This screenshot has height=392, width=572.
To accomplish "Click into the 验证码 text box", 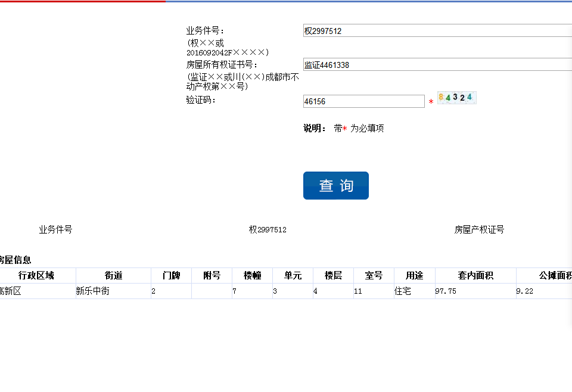I will 363,102.
